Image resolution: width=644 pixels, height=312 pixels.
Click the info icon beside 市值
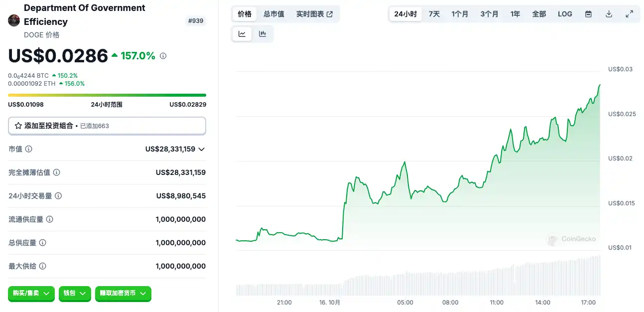click(x=29, y=149)
